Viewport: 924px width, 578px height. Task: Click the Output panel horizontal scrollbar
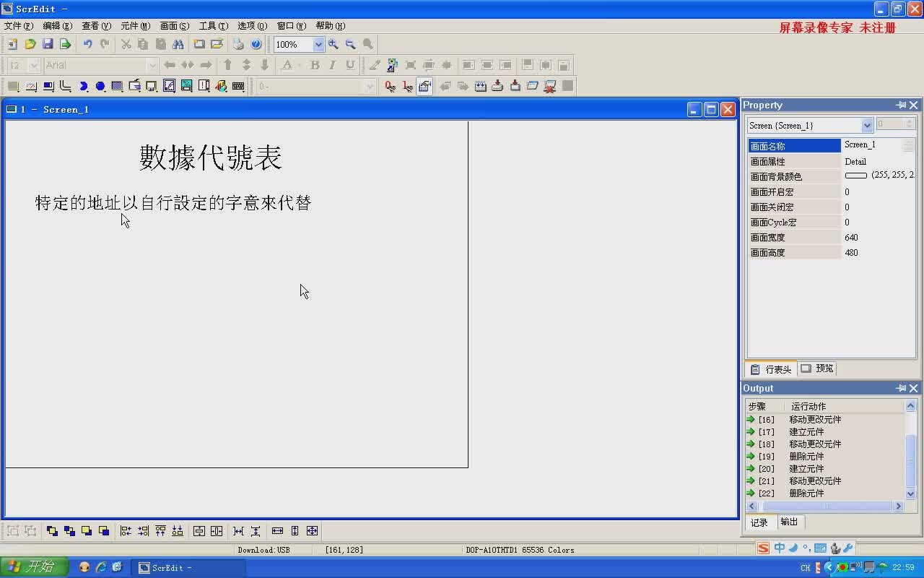pos(825,506)
